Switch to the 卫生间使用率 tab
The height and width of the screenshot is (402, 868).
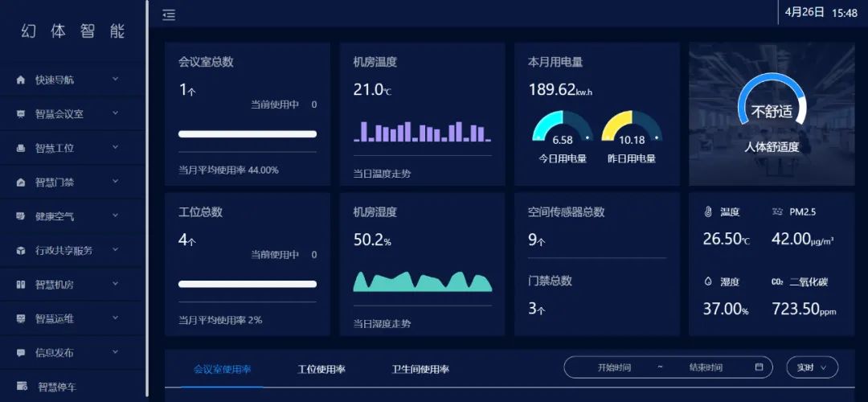point(420,369)
